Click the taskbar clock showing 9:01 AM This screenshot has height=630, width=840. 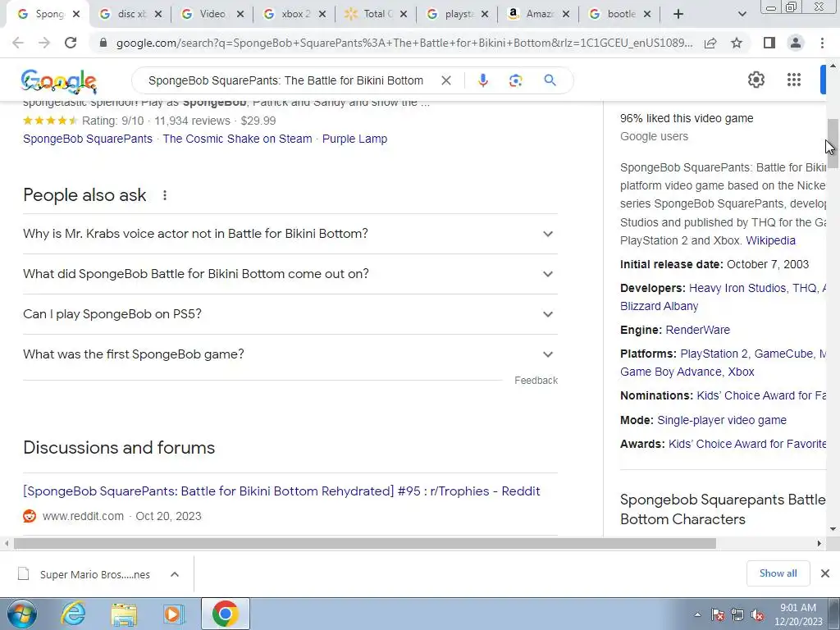pyautogui.click(x=797, y=614)
